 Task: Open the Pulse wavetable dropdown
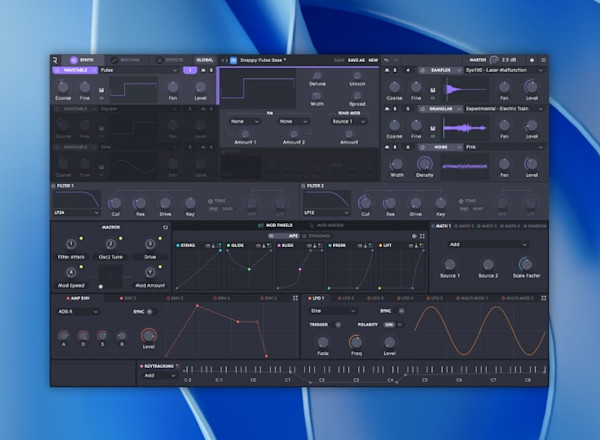[138, 71]
